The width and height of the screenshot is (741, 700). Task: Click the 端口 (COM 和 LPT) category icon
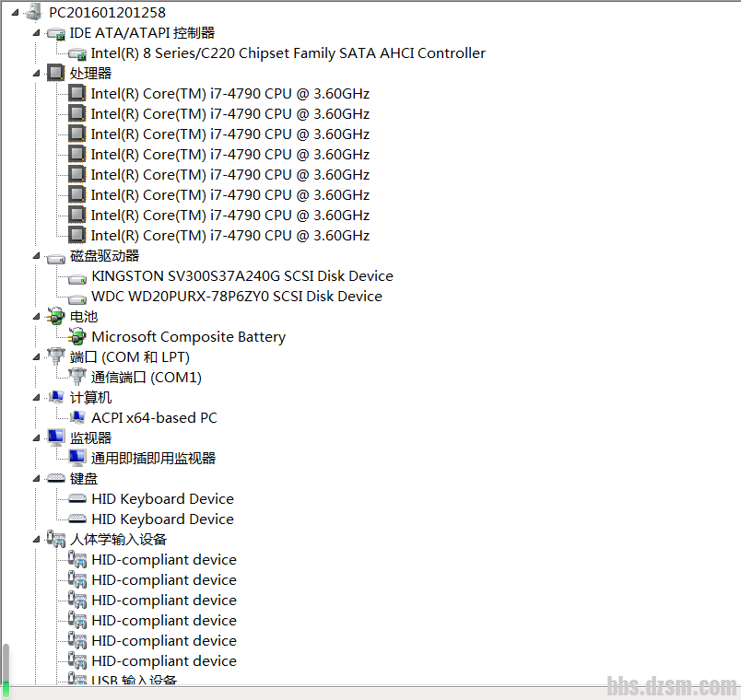(56, 357)
